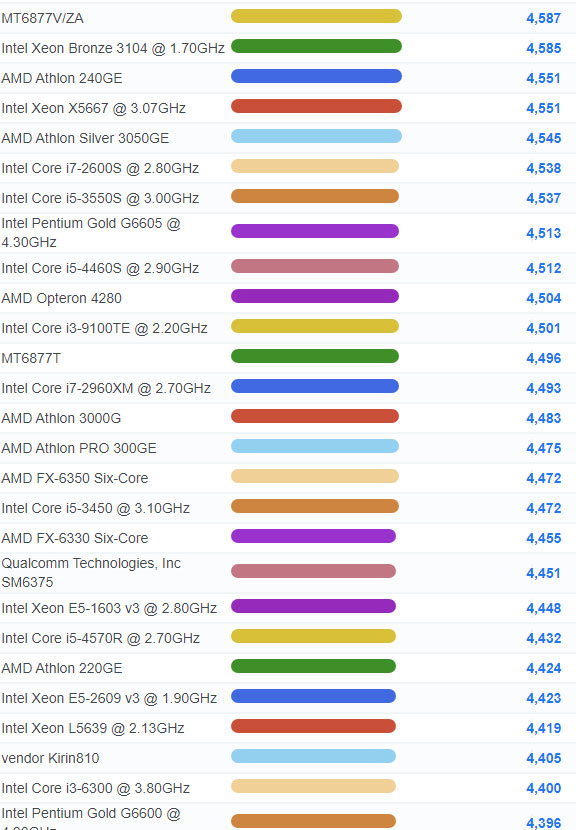Open Intel Pentium Gold G6605 @ 4.30GHz link

tap(91, 233)
